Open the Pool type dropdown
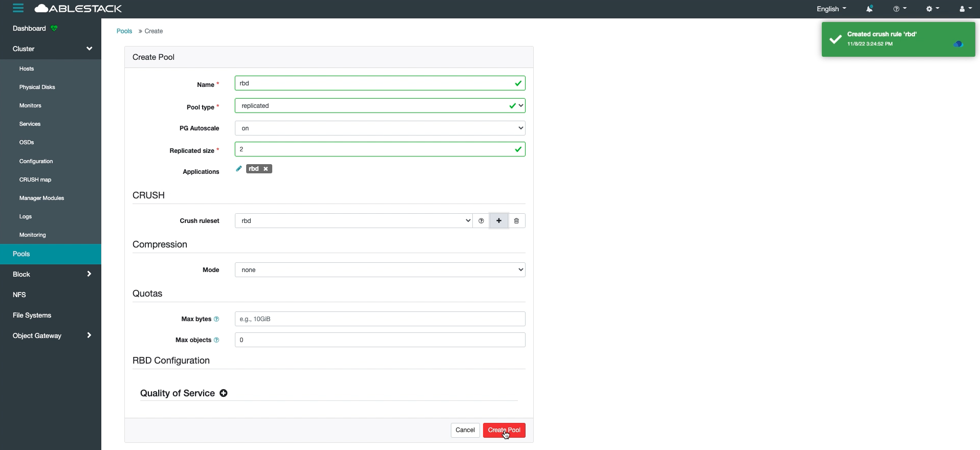Image resolution: width=980 pixels, height=450 pixels. (380, 106)
